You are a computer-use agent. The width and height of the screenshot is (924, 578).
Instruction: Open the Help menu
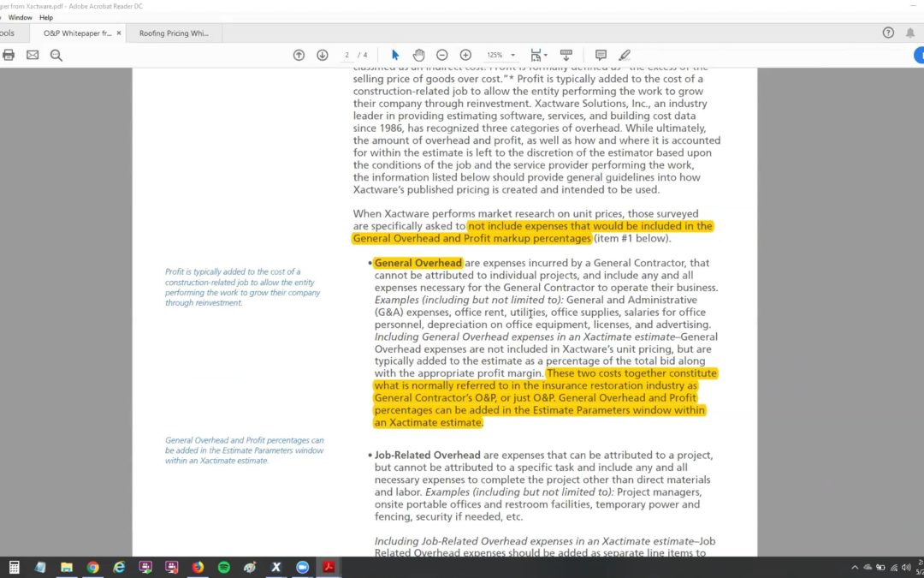click(x=46, y=18)
